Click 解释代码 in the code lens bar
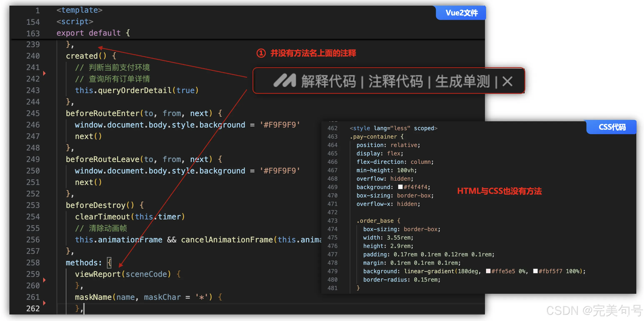 point(328,81)
